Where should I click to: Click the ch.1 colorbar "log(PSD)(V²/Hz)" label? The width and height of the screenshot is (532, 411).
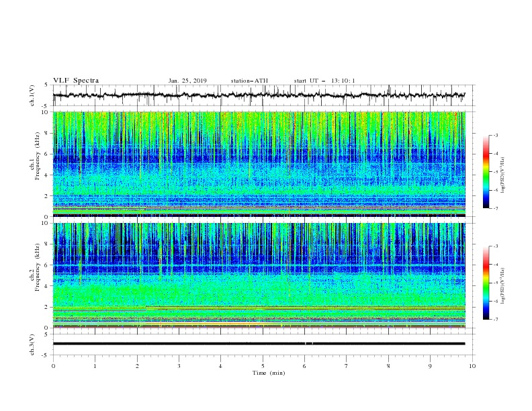click(503, 175)
